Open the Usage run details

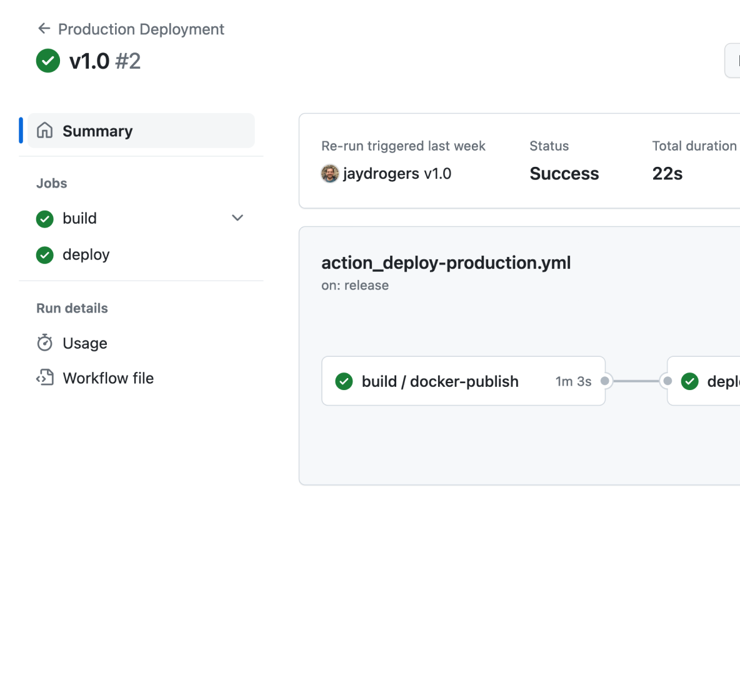[85, 343]
